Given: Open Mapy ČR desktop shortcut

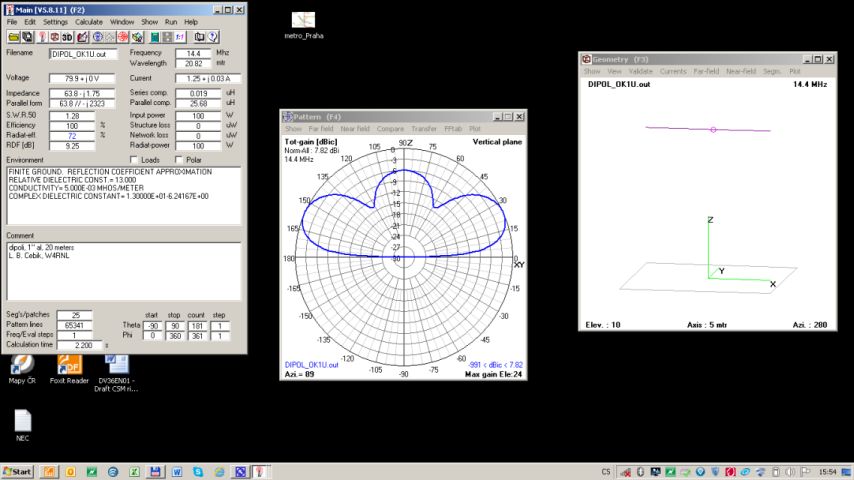Looking at the screenshot, I should coord(22,365).
